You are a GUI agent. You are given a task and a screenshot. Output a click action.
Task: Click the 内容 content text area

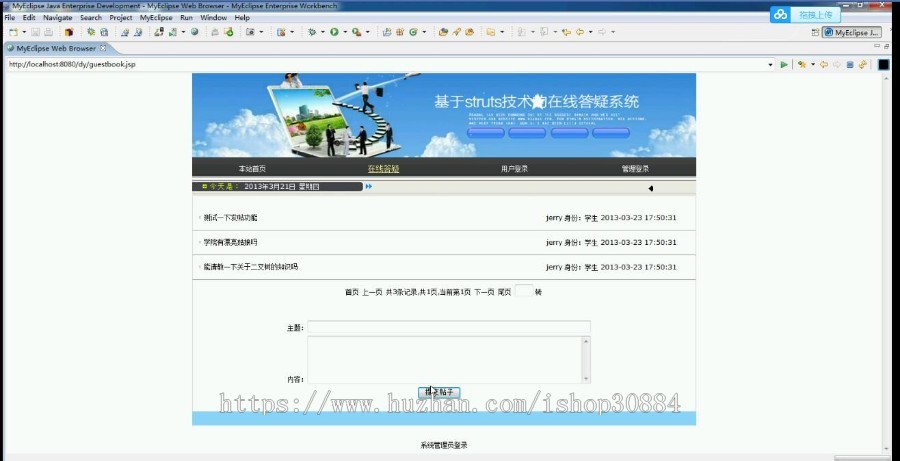pyautogui.click(x=449, y=360)
